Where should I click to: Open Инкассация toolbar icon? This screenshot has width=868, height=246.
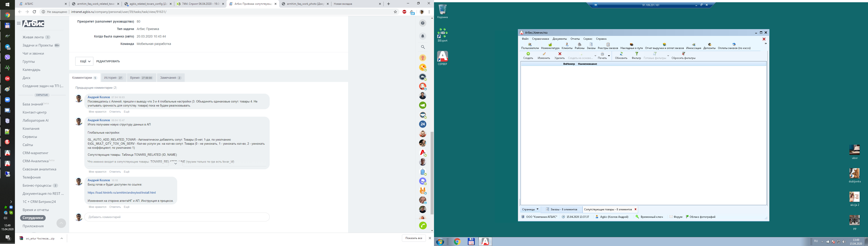(x=693, y=46)
